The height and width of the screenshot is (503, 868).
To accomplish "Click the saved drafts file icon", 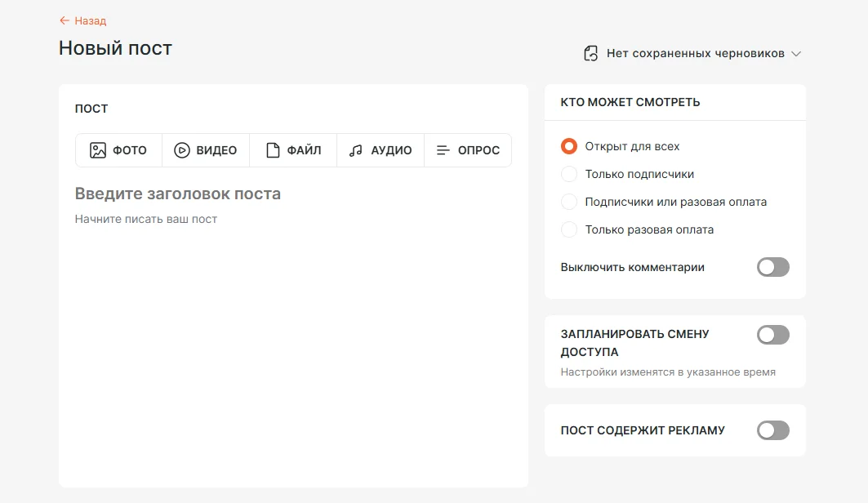I will [591, 53].
